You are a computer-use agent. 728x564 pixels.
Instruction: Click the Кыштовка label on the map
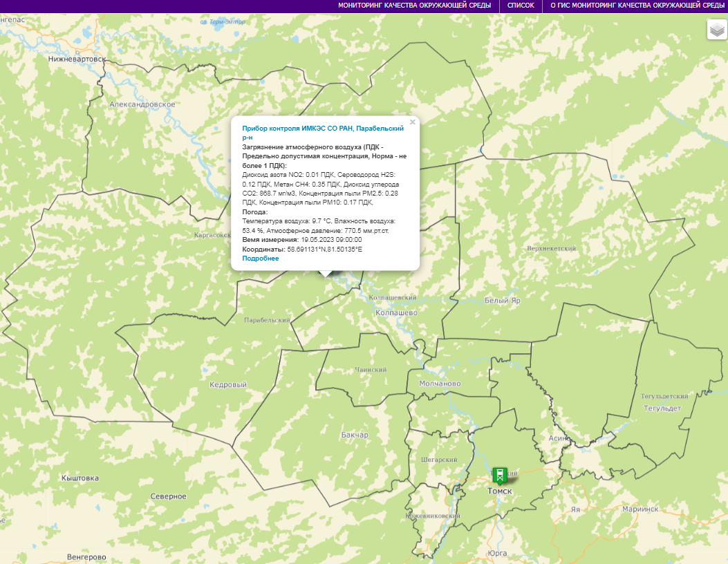[80, 478]
